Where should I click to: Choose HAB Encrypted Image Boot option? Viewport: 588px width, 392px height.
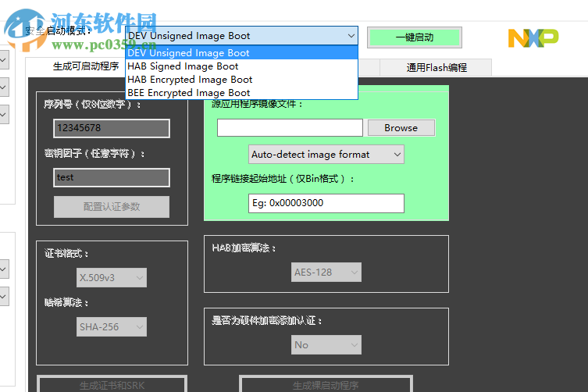click(241, 80)
